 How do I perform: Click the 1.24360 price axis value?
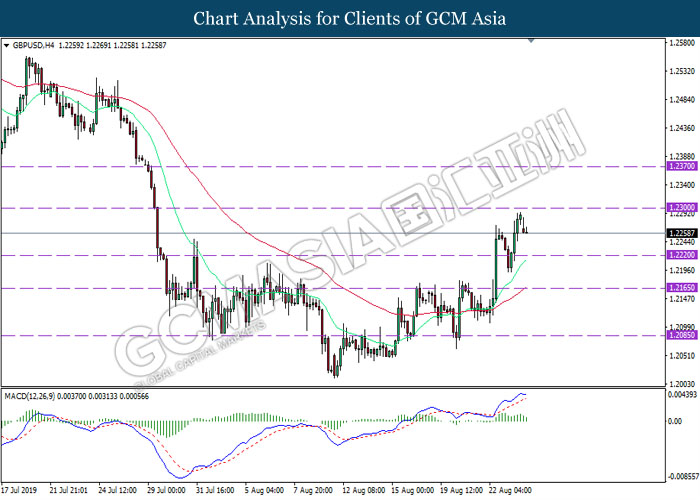(x=683, y=128)
